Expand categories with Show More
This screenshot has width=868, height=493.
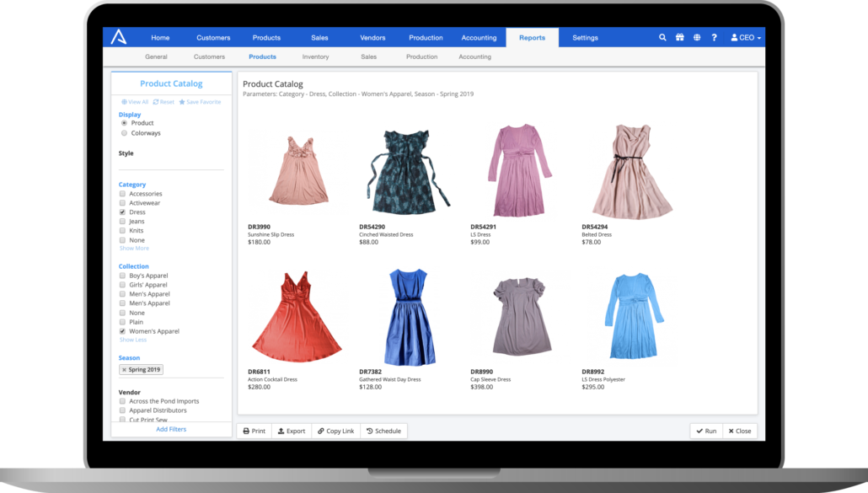(x=134, y=249)
